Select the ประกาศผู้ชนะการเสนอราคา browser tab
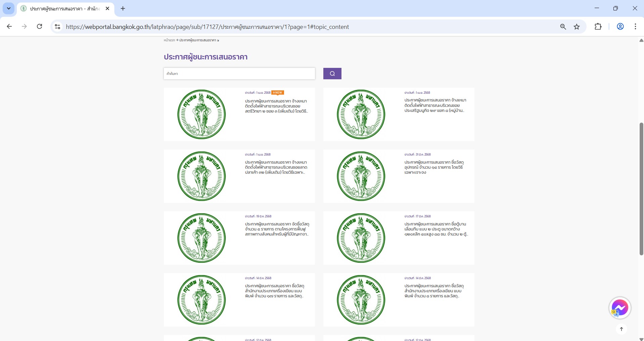The image size is (644, 341). (65, 9)
